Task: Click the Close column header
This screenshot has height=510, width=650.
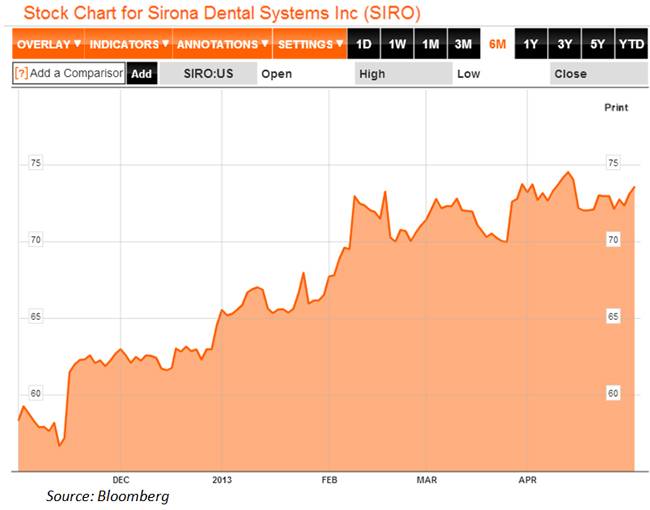Action: [570, 73]
